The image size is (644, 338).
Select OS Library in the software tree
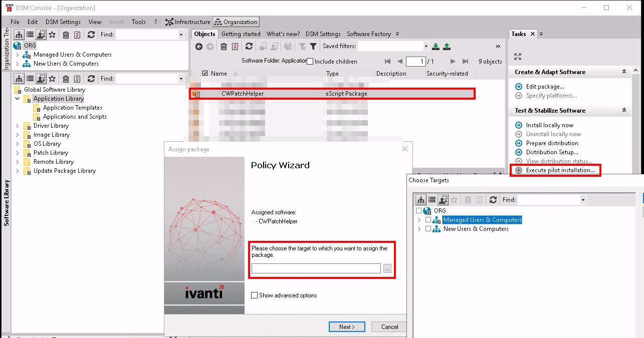coord(47,144)
